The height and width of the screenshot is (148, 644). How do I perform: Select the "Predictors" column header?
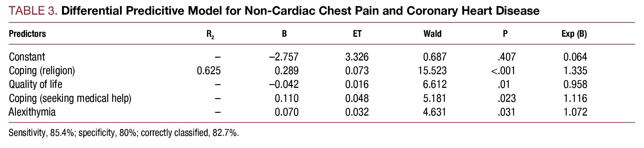[x=27, y=34]
